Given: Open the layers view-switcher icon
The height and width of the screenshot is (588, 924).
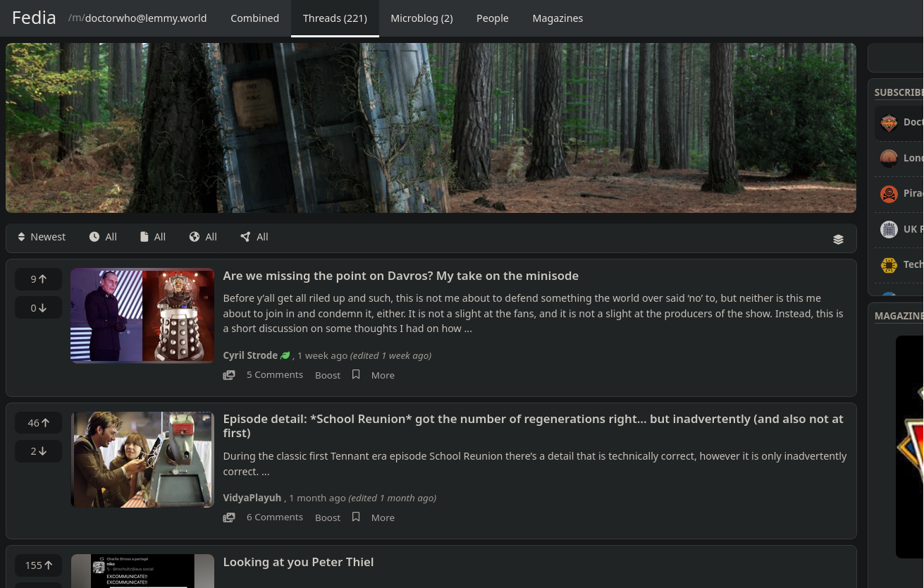Looking at the screenshot, I should tap(838, 239).
